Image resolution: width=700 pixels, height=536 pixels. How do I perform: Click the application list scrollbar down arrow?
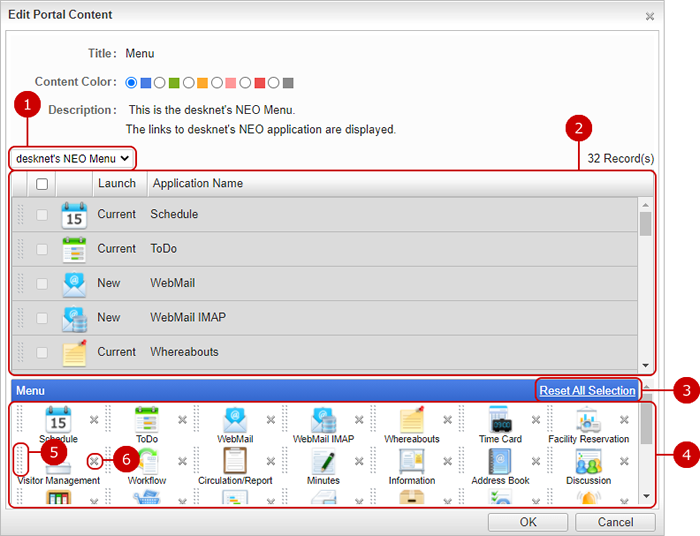point(646,366)
